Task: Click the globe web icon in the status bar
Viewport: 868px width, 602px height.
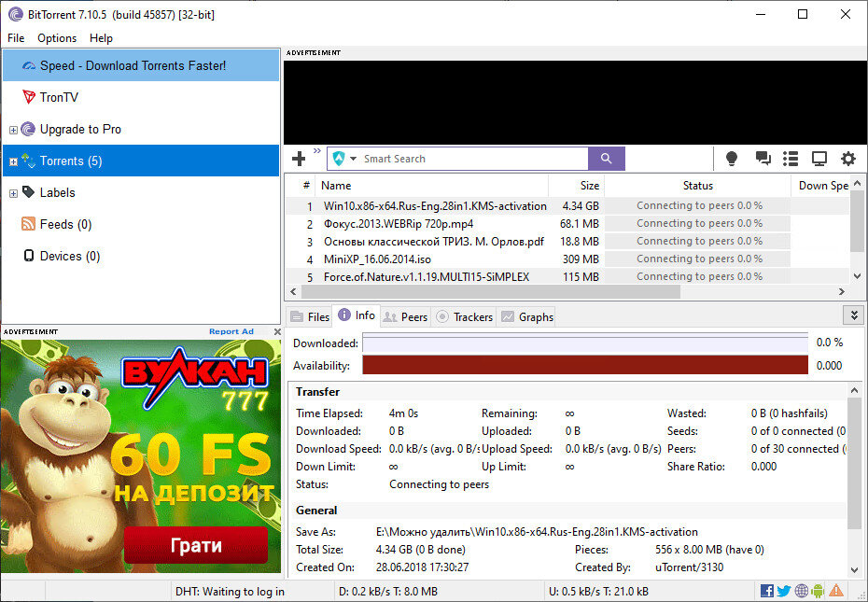Action: [801, 591]
